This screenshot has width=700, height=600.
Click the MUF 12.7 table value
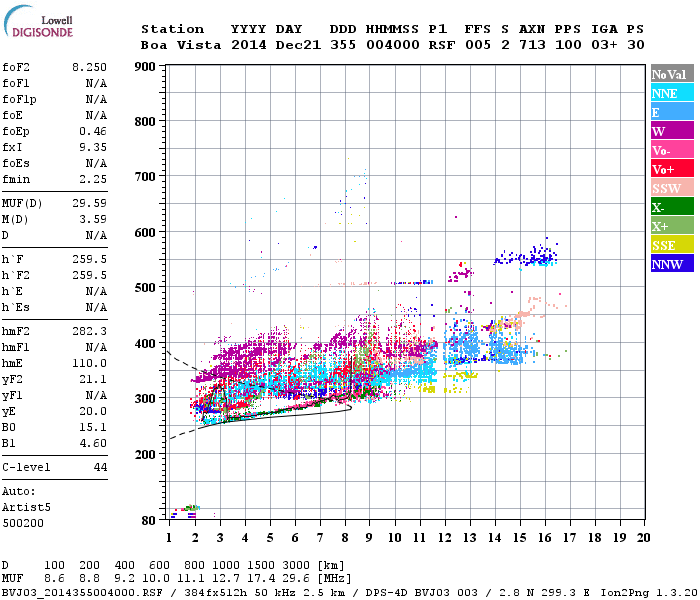226,579
